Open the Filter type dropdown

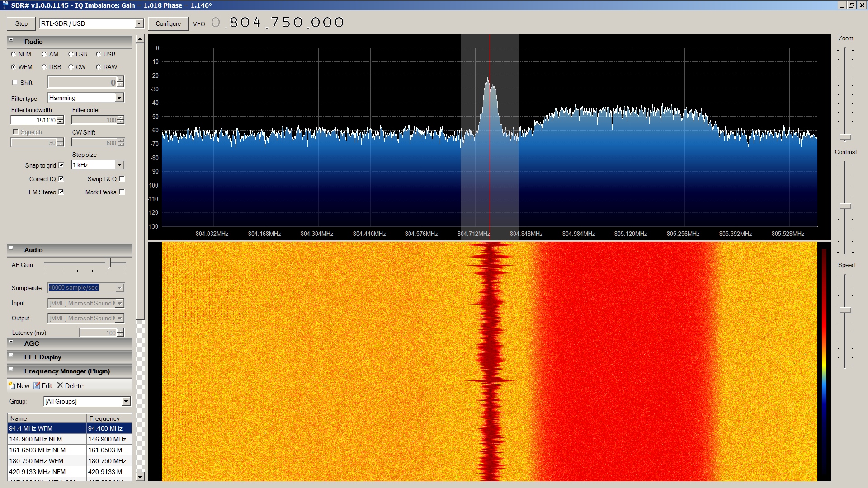click(119, 98)
